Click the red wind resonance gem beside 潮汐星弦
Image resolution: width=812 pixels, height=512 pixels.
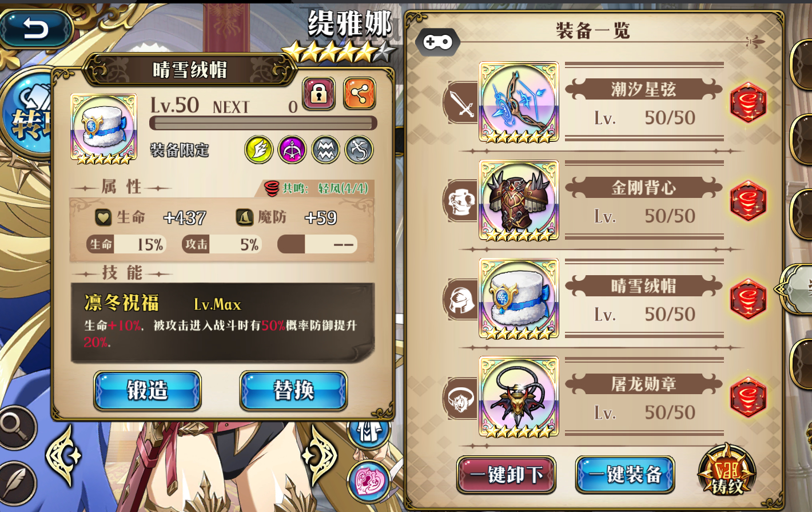(748, 103)
